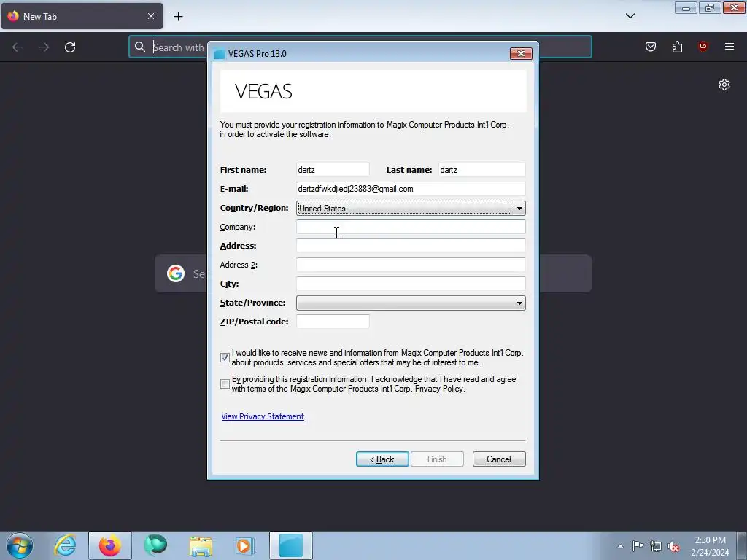Select the New Tab browser tab
The width and height of the screenshot is (747, 560).
point(82,16)
